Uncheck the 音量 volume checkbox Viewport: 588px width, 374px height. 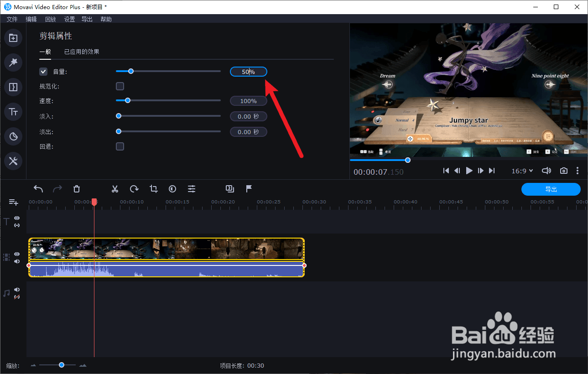(43, 72)
